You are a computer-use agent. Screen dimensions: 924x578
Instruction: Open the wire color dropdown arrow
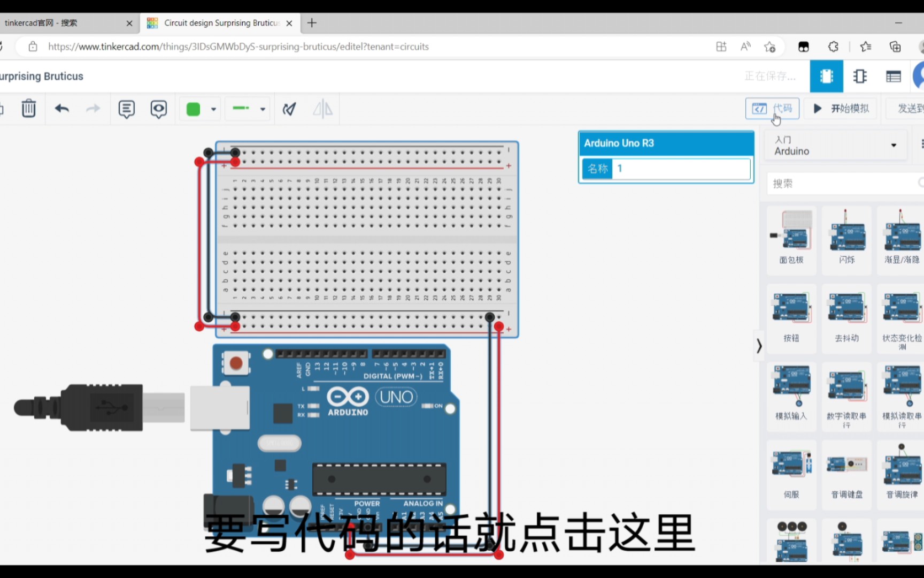(213, 109)
